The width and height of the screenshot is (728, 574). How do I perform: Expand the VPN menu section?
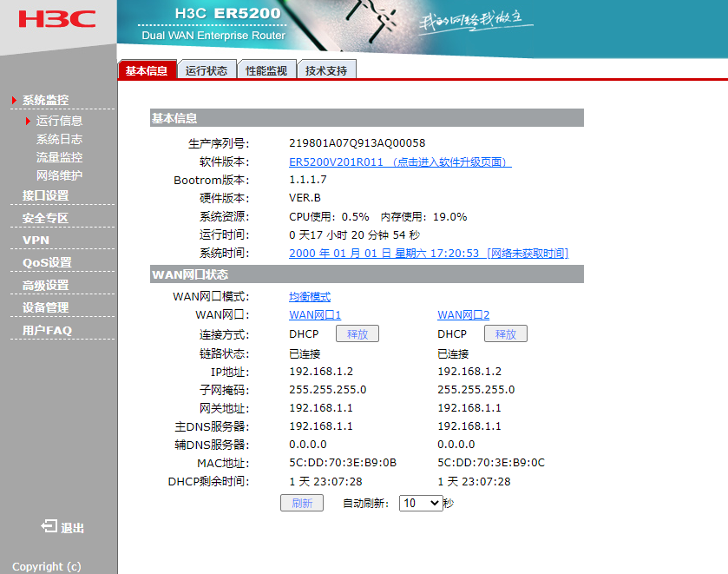tap(36, 241)
